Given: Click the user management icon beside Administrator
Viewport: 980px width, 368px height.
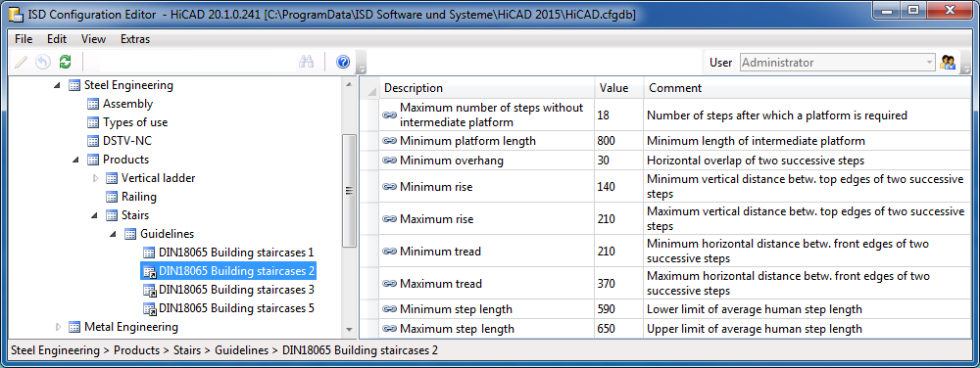Looking at the screenshot, I should point(948,63).
